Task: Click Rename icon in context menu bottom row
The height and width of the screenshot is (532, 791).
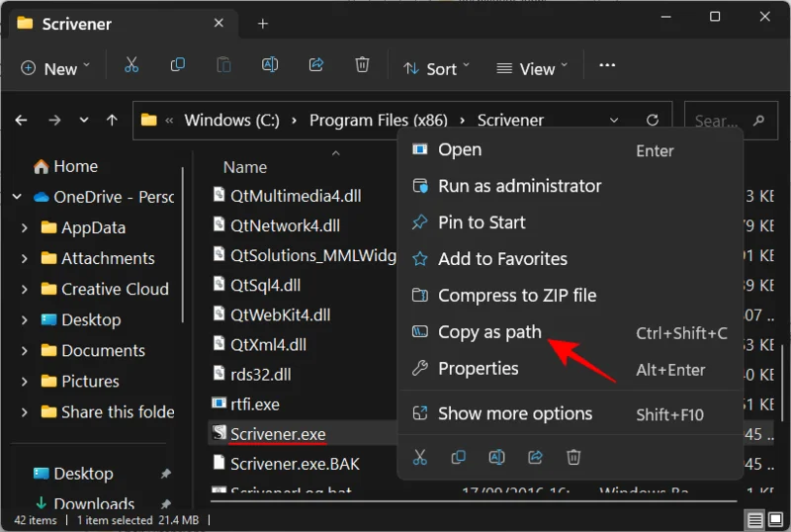Action: click(496, 457)
